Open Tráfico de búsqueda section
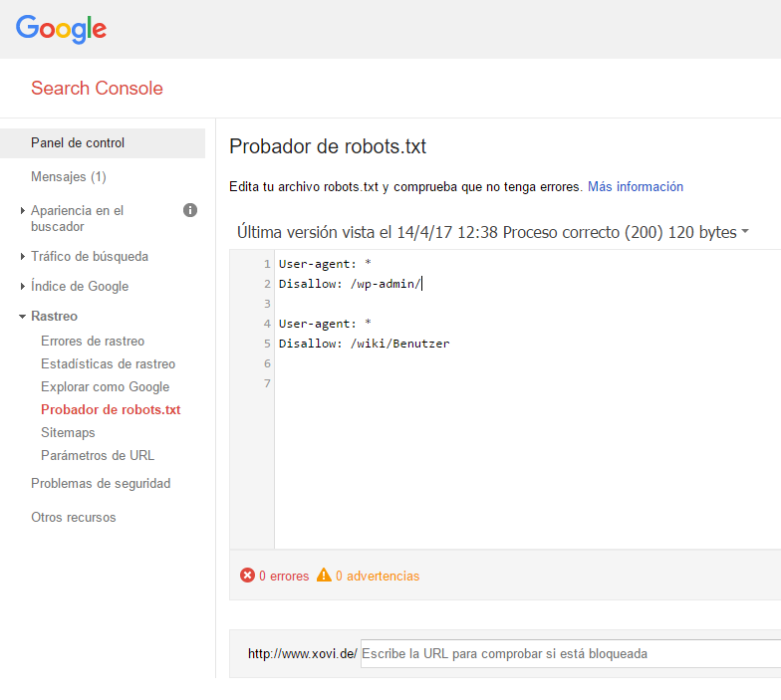781x700 pixels. pos(90,257)
